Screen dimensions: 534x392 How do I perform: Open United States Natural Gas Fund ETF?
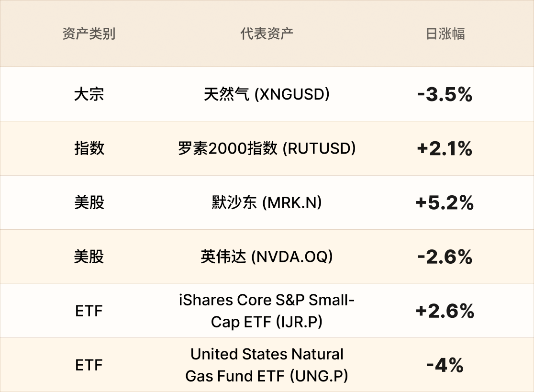tap(267, 365)
